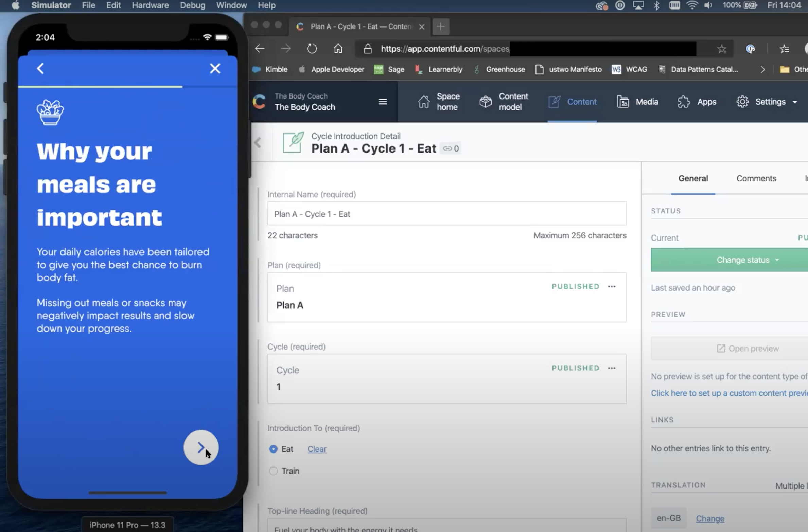Screen dimensions: 808x532
Task: Open the Hardware menu in Simulator
Action: [150, 5]
